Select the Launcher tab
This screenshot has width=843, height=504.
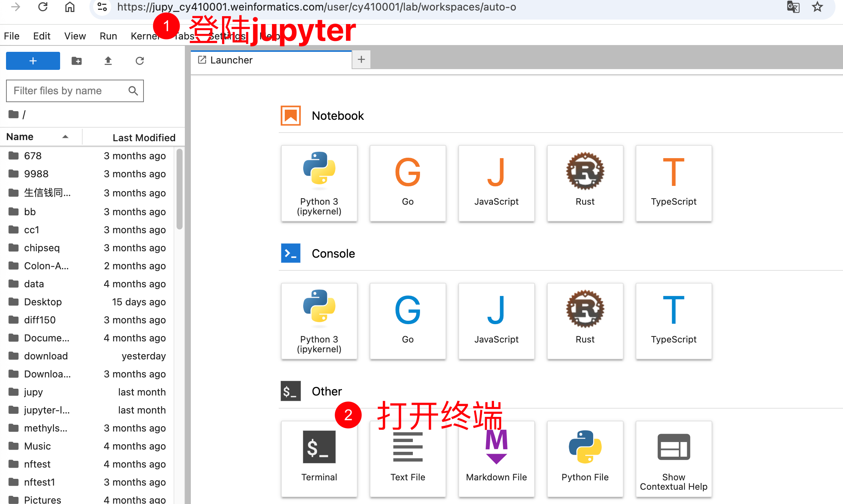(x=231, y=60)
